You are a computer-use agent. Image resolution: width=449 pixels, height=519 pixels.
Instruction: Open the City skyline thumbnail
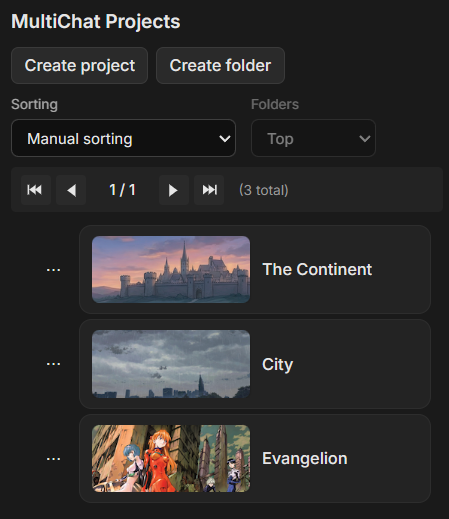[x=171, y=364]
